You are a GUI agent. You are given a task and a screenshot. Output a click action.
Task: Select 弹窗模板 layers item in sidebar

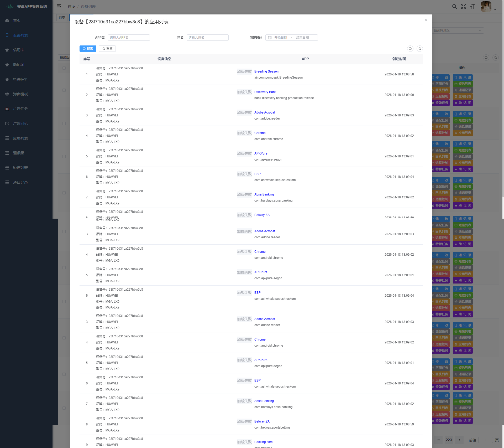(x=26, y=94)
